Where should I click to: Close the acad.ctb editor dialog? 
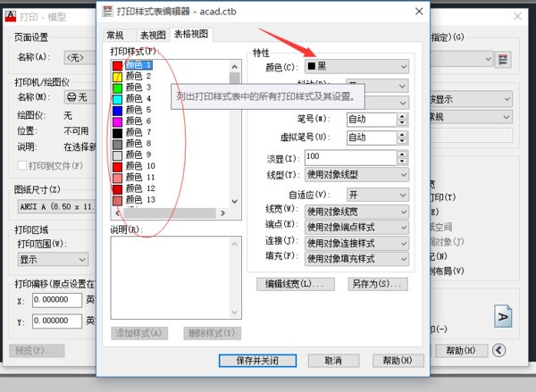pos(419,12)
